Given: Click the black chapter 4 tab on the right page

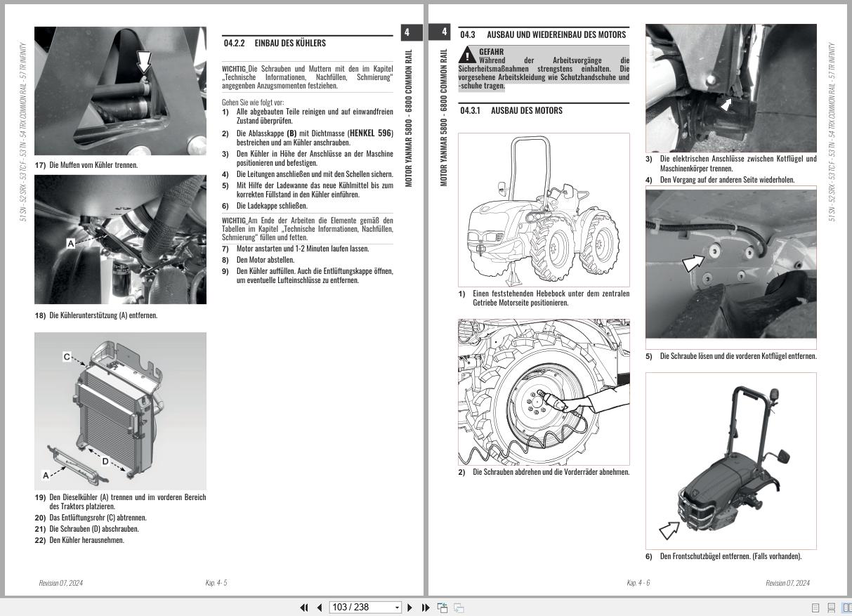Looking at the screenshot, I should tap(443, 32).
